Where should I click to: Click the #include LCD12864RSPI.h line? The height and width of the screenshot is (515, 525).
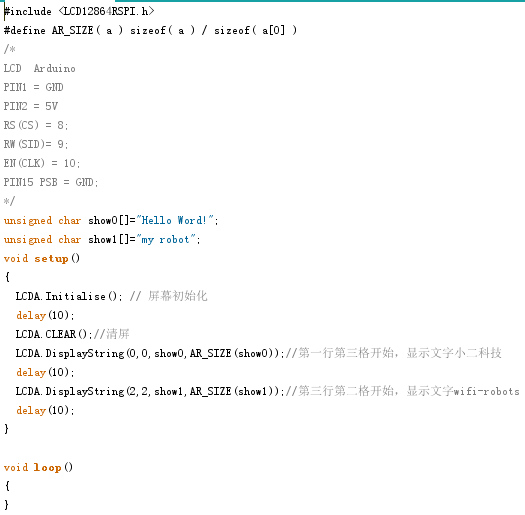click(79, 12)
